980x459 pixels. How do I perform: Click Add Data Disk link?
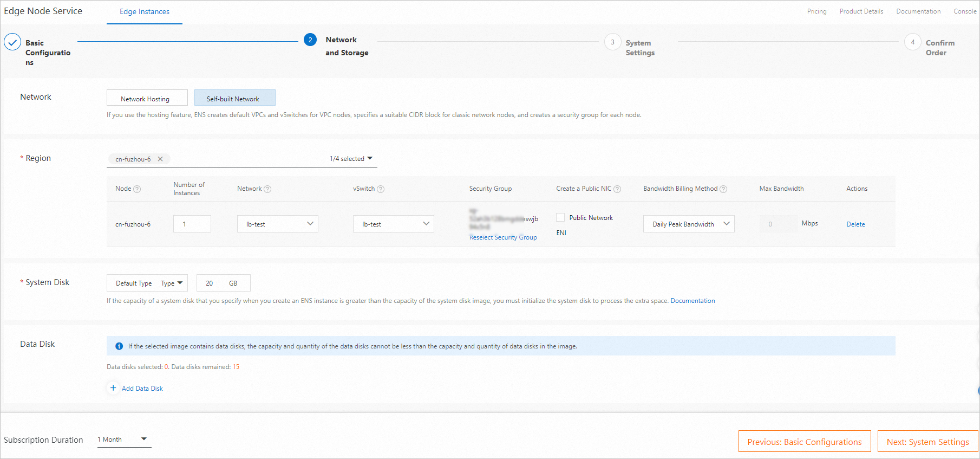click(x=142, y=389)
